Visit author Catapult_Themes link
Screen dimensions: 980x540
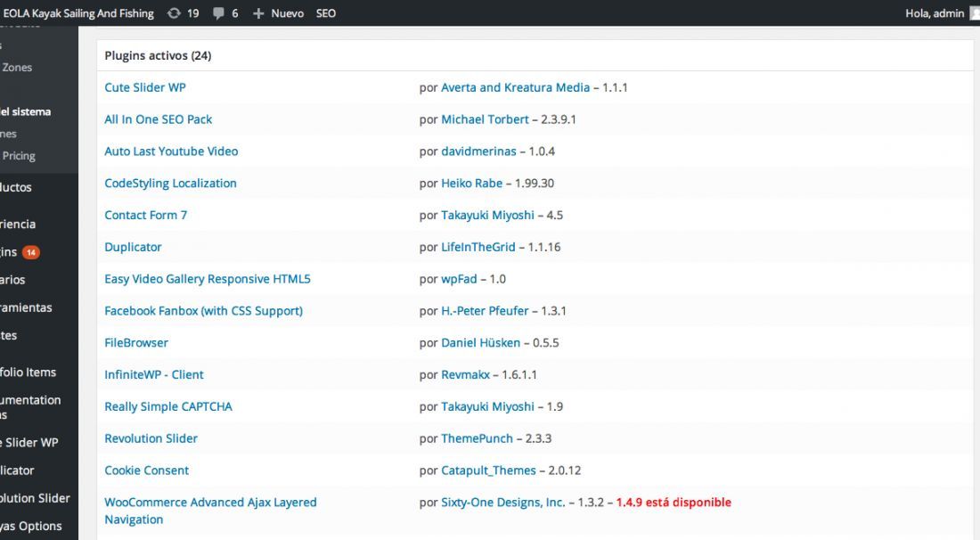489,470
